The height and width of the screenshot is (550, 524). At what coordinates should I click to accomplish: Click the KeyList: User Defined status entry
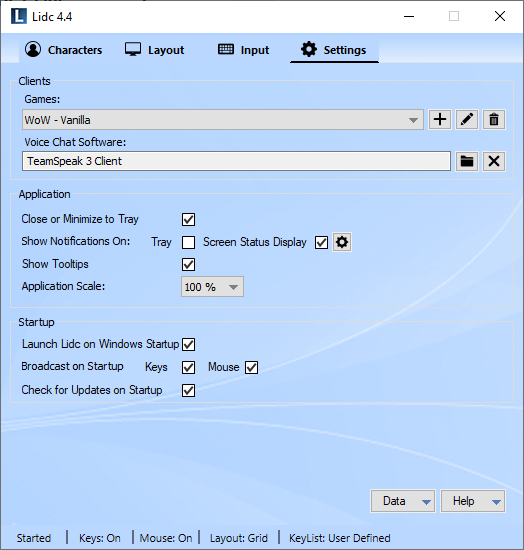(340, 538)
